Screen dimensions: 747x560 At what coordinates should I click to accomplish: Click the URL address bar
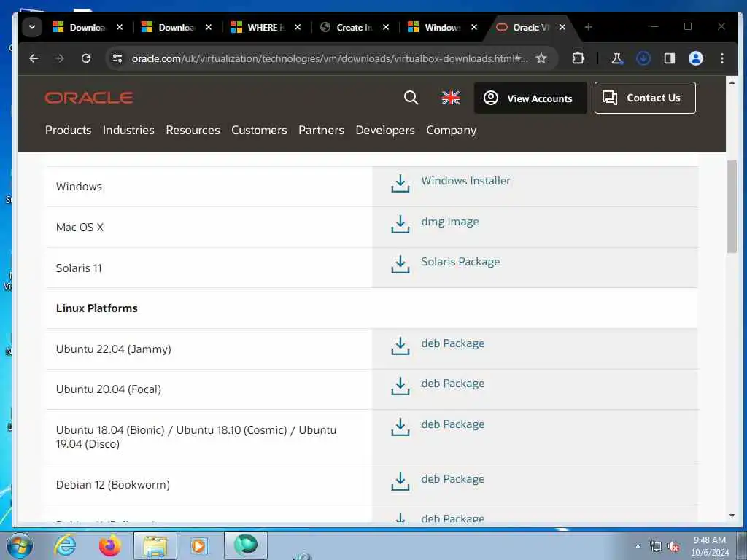point(329,58)
